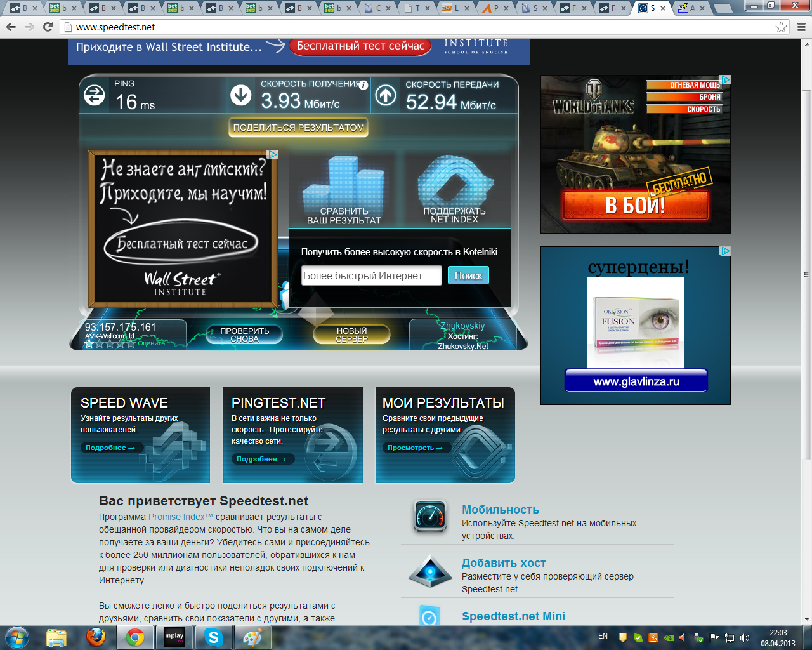Click the Mobility speedometer icon
This screenshot has height=650, width=812.
(430, 515)
